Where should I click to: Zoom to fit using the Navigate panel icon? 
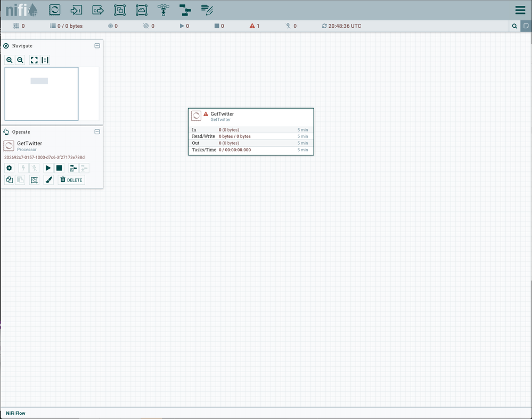[x=34, y=60]
